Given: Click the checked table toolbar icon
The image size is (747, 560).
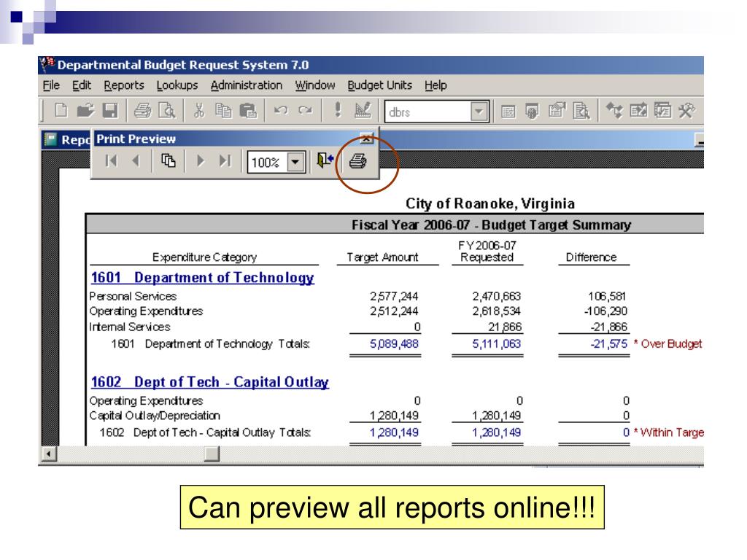Looking at the screenshot, I should pyautogui.click(x=662, y=111).
